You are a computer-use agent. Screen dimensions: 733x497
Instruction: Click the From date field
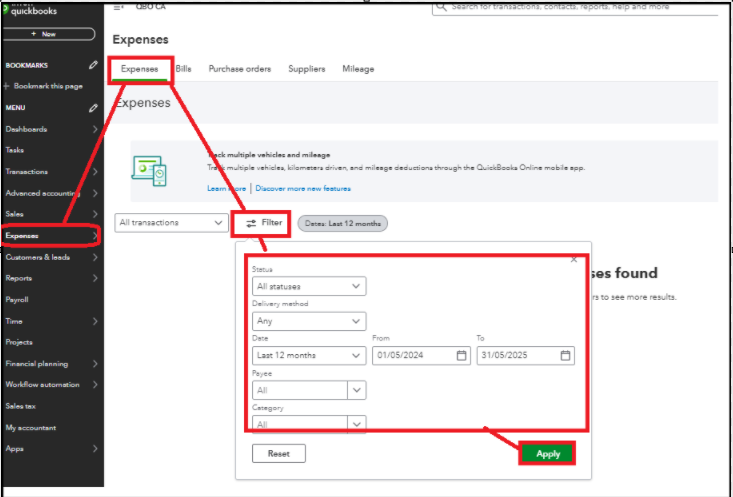(x=421, y=355)
